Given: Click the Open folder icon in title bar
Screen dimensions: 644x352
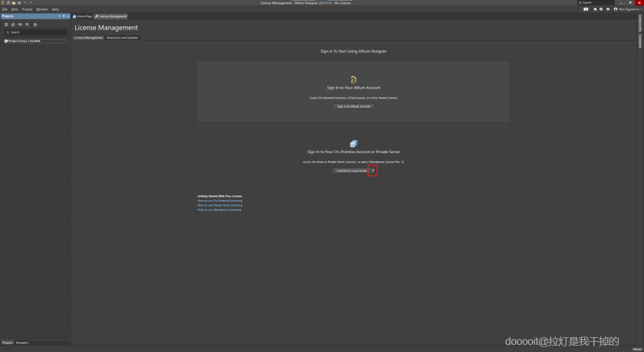Looking at the screenshot, I should pos(14,3).
